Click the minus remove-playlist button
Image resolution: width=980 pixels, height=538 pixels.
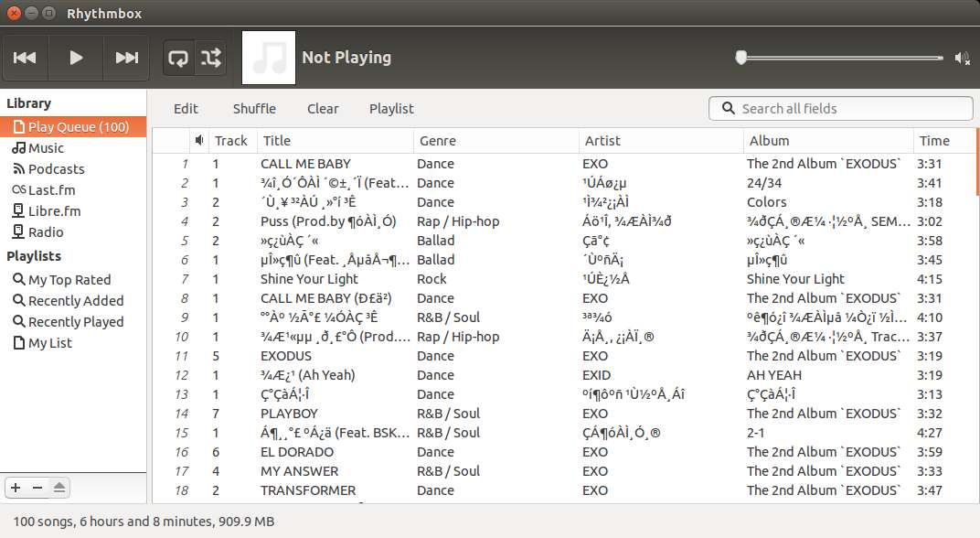click(x=37, y=488)
